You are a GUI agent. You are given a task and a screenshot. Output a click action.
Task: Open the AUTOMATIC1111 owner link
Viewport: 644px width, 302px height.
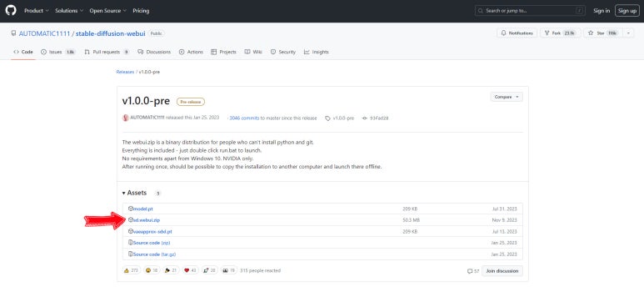pyautogui.click(x=44, y=33)
